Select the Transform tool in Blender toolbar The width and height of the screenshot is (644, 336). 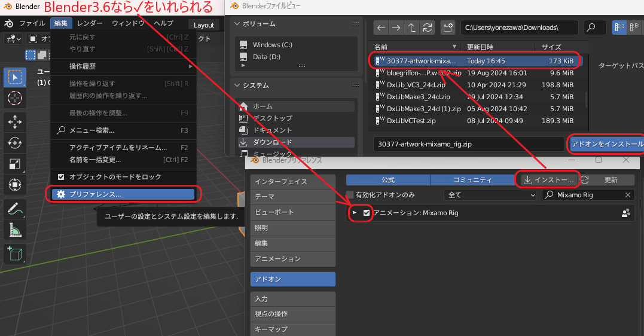pyautogui.click(x=15, y=185)
